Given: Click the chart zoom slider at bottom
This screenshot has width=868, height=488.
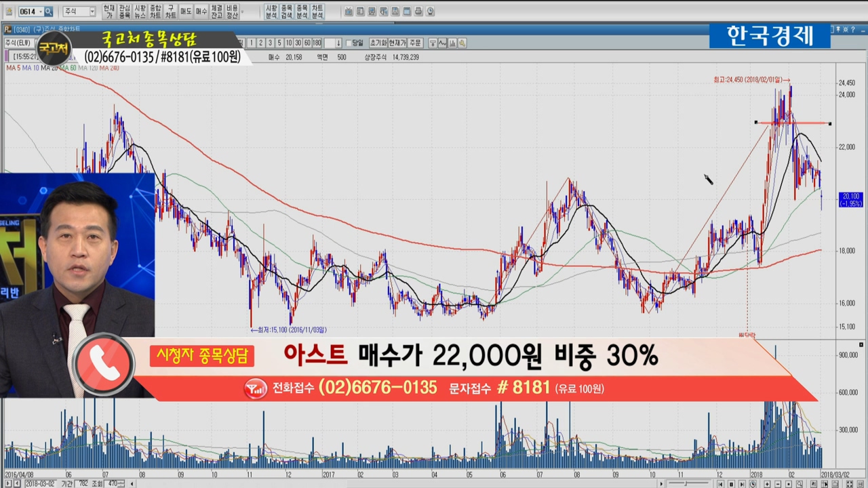Looking at the screenshot, I should pyautogui.click(x=686, y=483).
